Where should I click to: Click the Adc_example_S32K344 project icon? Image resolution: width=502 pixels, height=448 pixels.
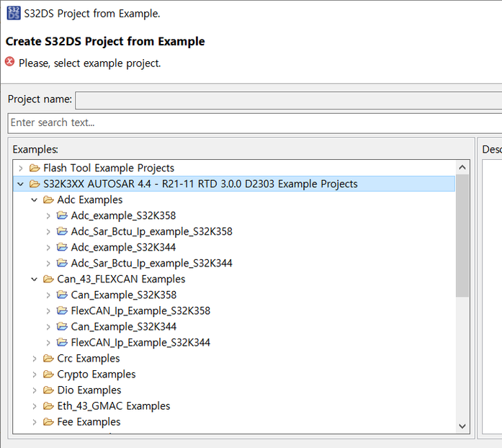coord(62,247)
